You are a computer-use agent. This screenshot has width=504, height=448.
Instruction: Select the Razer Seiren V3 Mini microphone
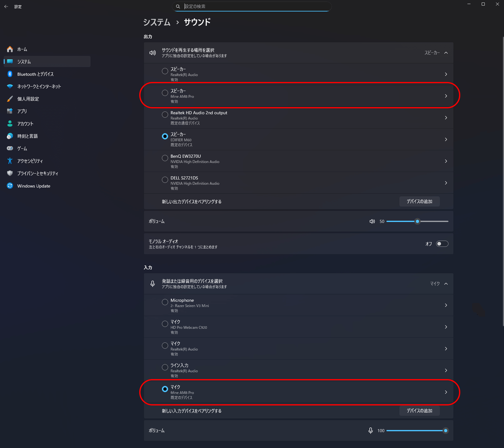[x=165, y=302]
